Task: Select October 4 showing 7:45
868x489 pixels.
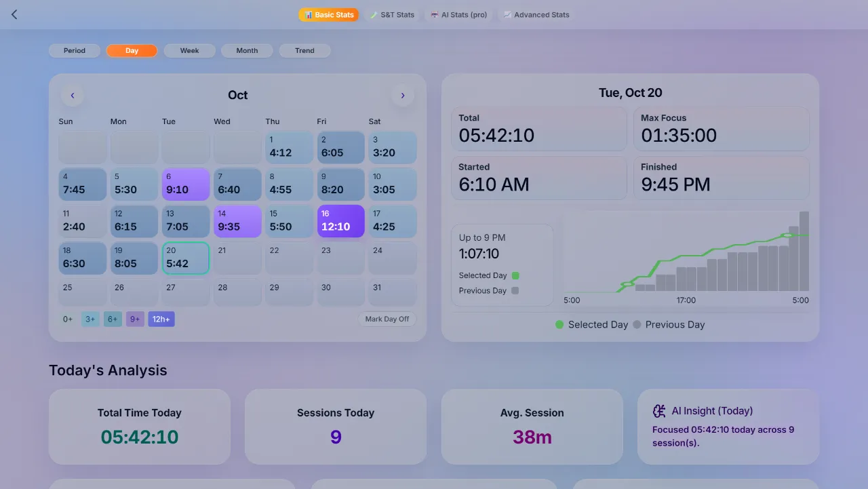Action: pyautogui.click(x=83, y=184)
